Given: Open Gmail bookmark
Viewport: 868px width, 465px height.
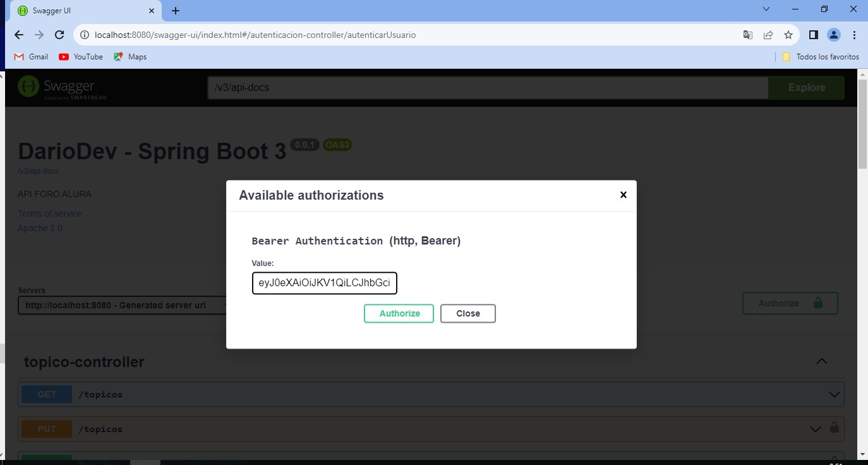Looking at the screenshot, I should point(32,57).
